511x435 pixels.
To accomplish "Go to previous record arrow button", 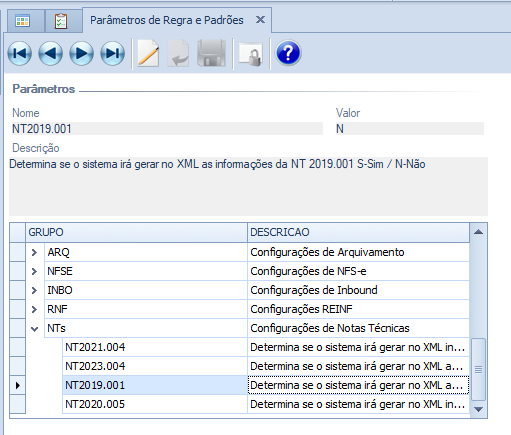I will pyautogui.click(x=51, y=53).
